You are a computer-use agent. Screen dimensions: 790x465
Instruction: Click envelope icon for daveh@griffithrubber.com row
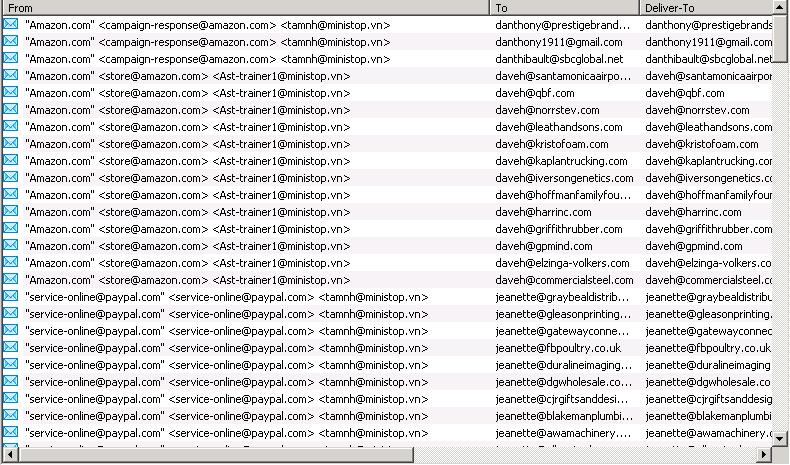click(x=11, y=228)
